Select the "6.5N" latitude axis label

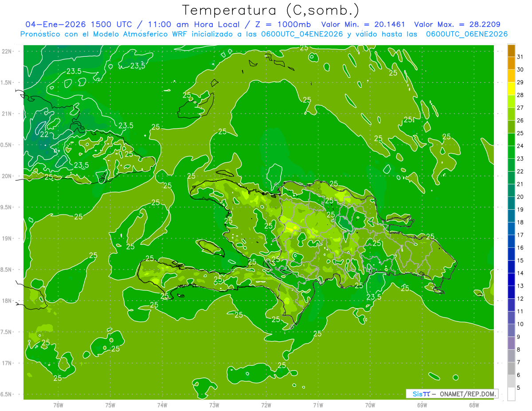click(x=6, y=395)
